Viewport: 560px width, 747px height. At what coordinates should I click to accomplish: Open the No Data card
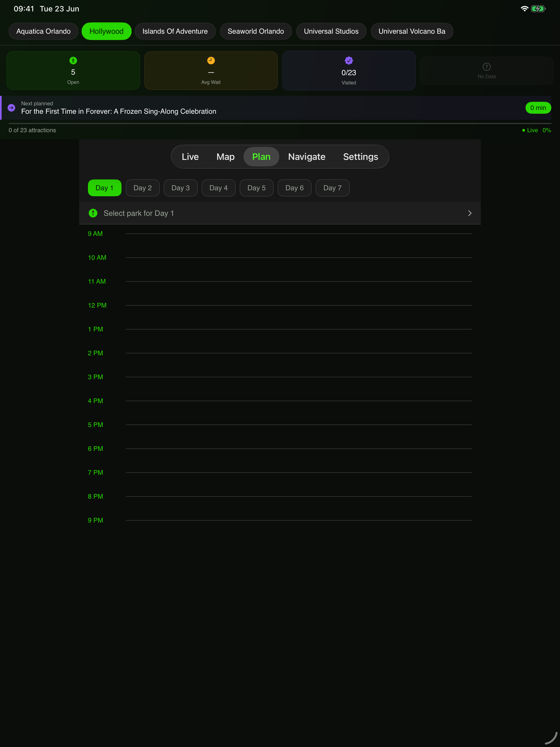click(x=486, y=71)
